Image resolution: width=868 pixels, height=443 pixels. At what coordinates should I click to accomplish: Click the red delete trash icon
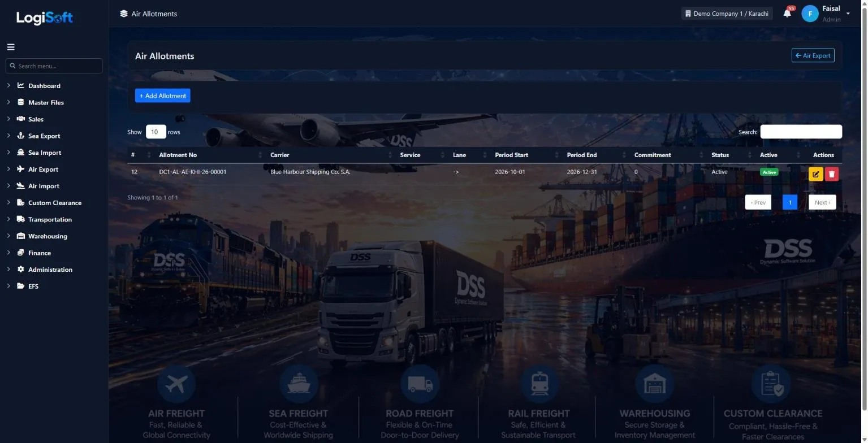point(831,174)
